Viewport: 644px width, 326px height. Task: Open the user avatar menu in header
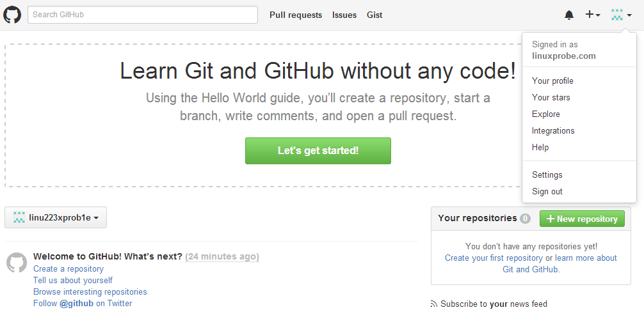coord(621,15)
